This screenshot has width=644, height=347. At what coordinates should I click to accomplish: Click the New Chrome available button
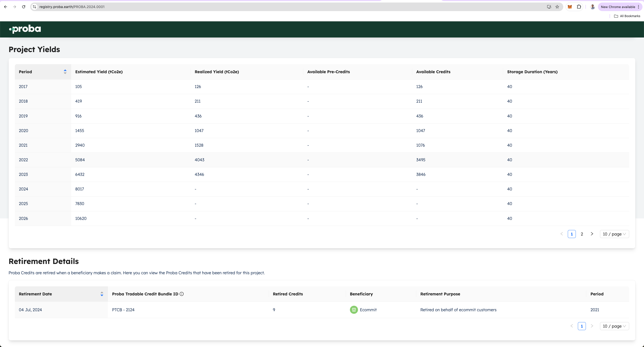pos(618,7)
